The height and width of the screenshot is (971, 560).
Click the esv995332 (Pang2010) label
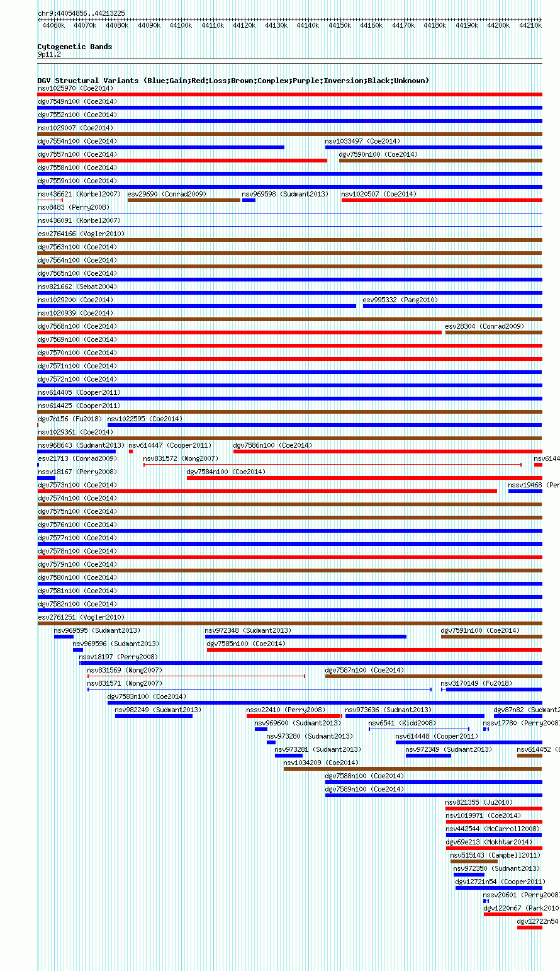(400, 300)
